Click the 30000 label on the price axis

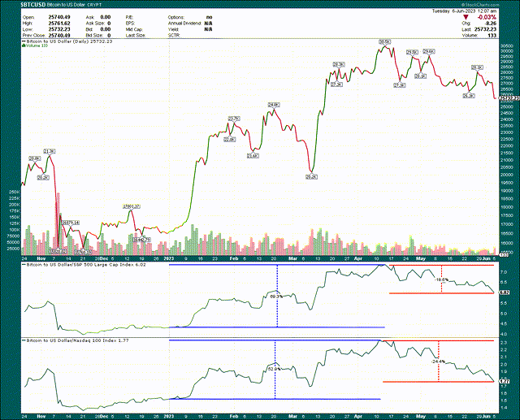coord(505,51)
